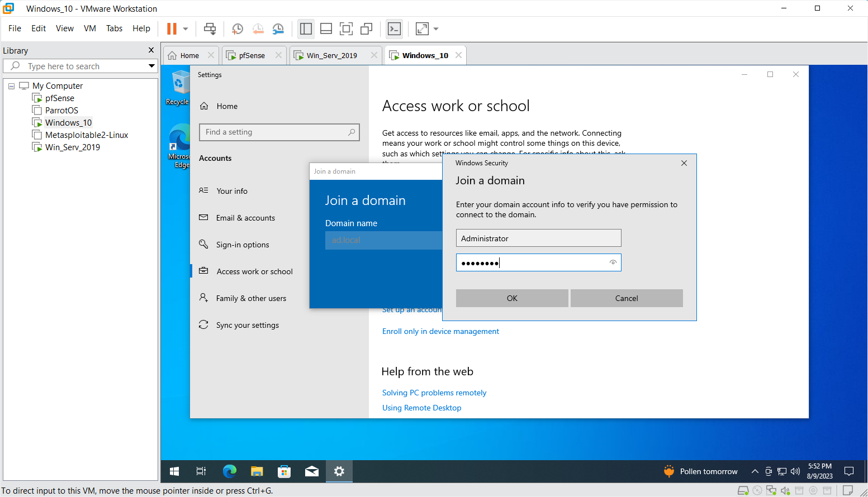Switch to the Home tab

point(190,55)
